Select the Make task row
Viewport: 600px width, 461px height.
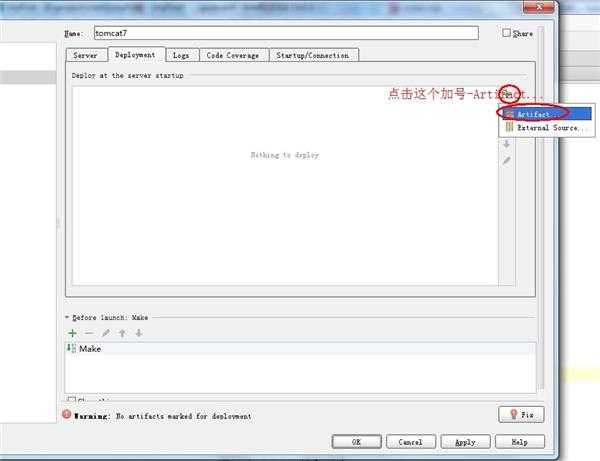point(300,349)
